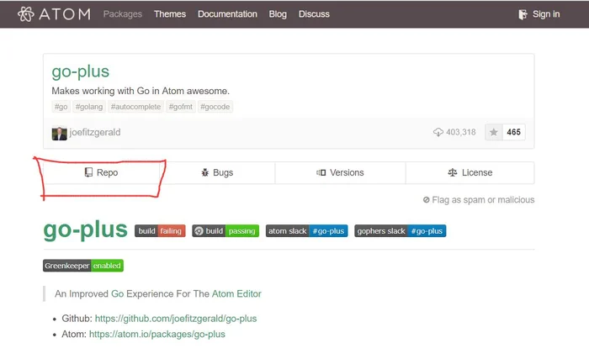Click the gophers slack #go-plus badge
Image resolution: width=589 pixels, height=364 pixels.
point(400,231)
